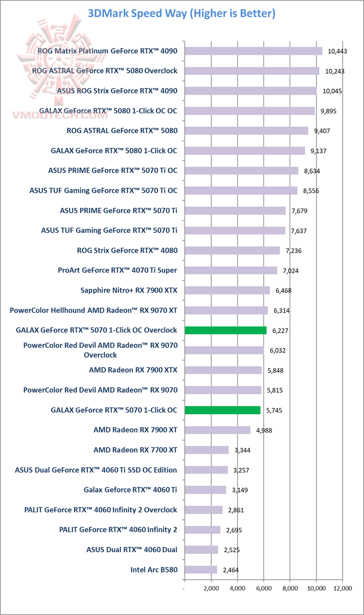This screenshot has width=364, height=615.
Task: Click the 7,679 score value
Action: click(x=300, y=211)
